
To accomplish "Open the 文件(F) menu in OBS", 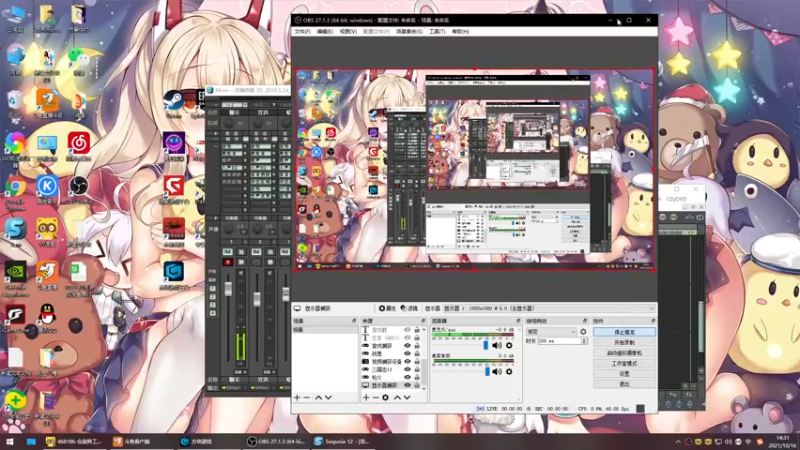I will tap(302, 32).
